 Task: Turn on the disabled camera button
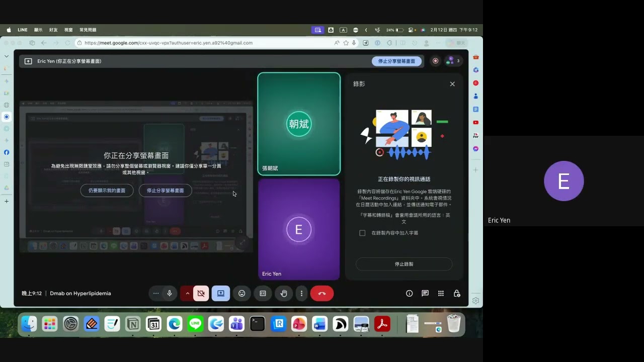click(201, 293)
